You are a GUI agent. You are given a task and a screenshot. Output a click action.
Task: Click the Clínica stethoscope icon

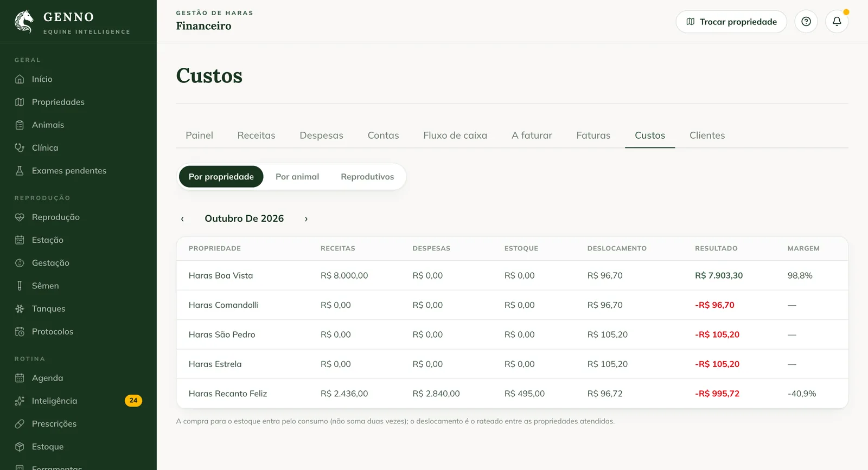pyautogui.click(x=20, y=147)
